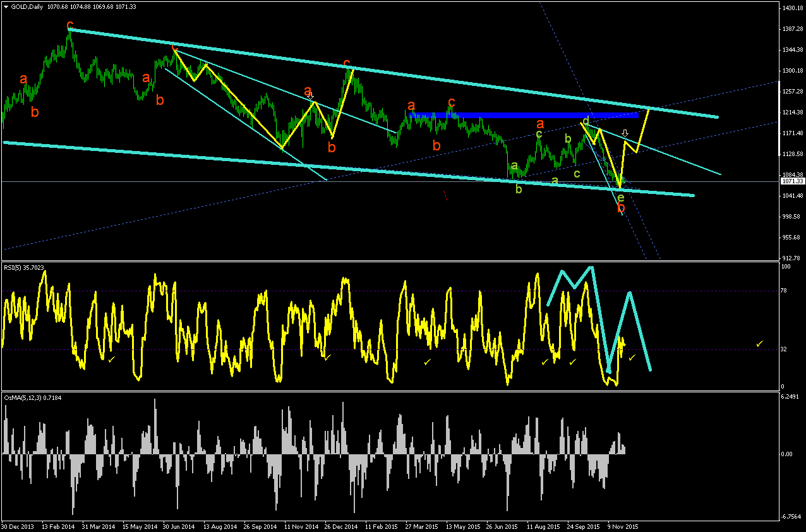Click the 1257.28 price axis label
The height and width of the screenshot is (532, 806).
coord(792,92)
